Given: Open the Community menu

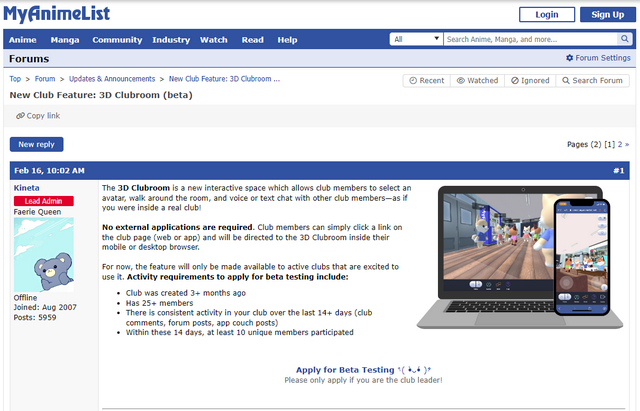Looking at the screenshot, I should coord(117,40).
